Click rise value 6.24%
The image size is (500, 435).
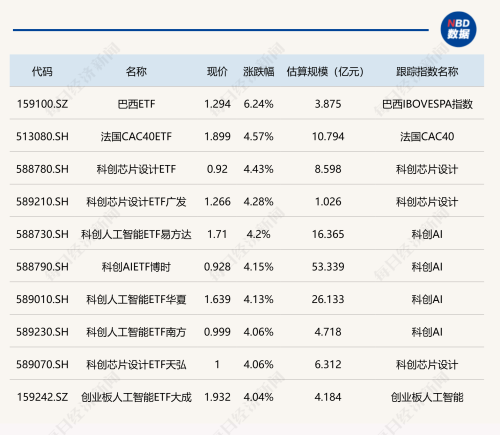(x=258, y=104)
